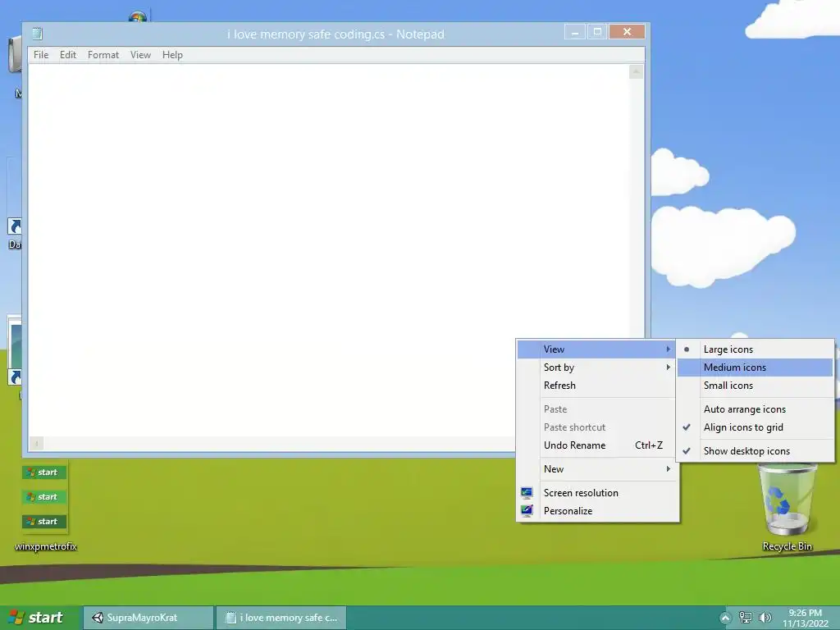Click the Notepad window title text
The height and width of the screenshot is (630, 840).
click(336, 34)
